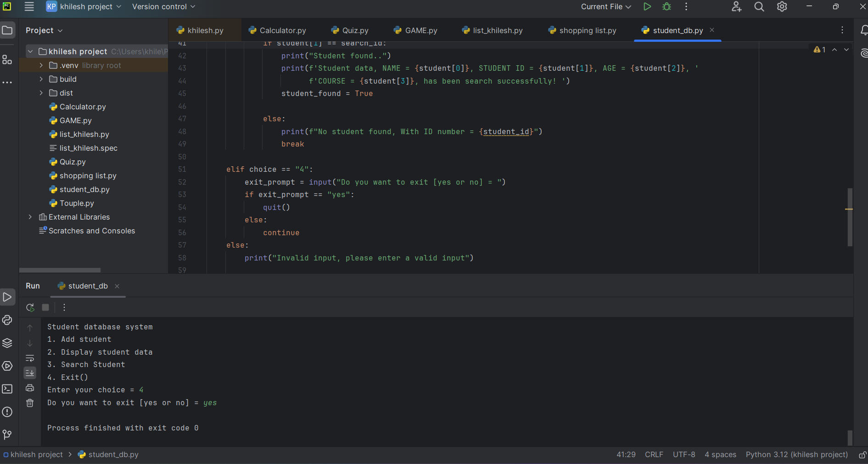
Task: Open the main hamburger menu
Action: (x=29, y=6)
